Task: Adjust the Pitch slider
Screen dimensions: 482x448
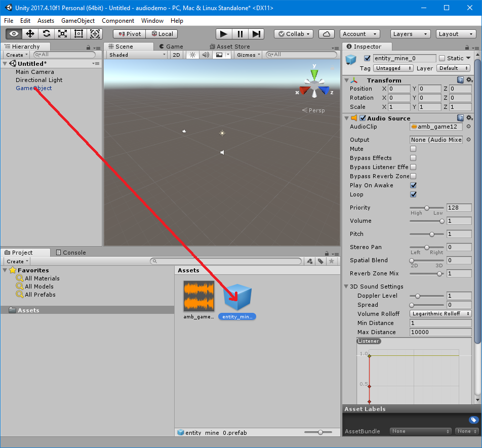Action: click(x=427, y=234)
